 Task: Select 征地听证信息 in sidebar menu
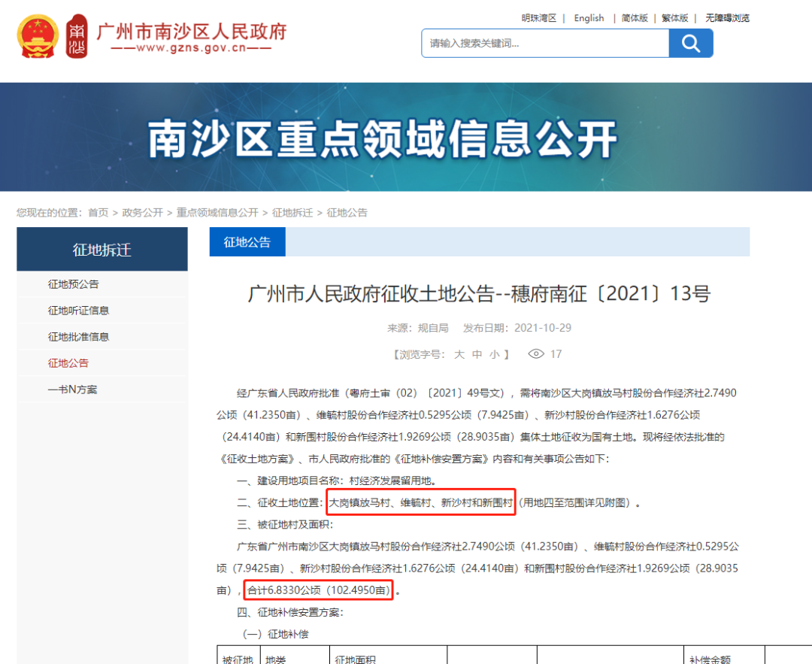(78, 311)
